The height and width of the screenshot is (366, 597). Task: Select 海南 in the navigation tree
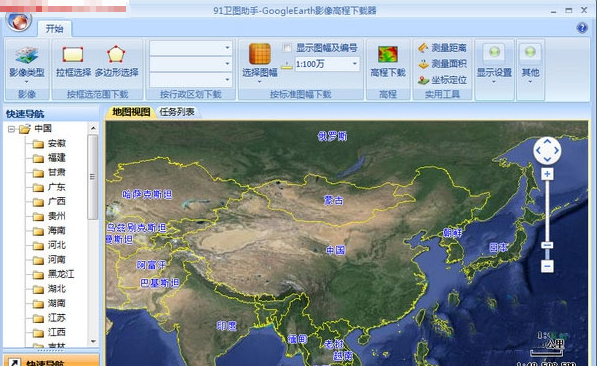tap(57, 230)
